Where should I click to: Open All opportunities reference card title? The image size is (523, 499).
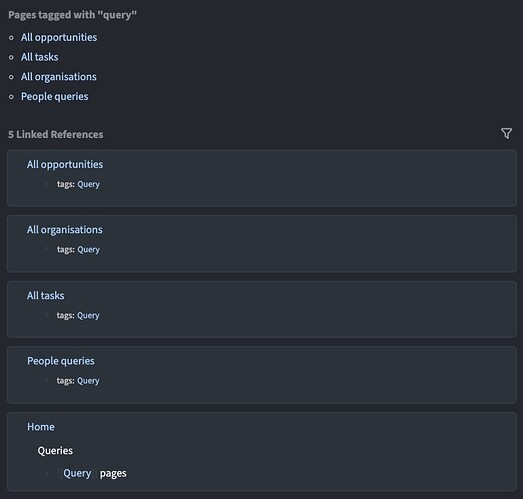click(65, 164)
